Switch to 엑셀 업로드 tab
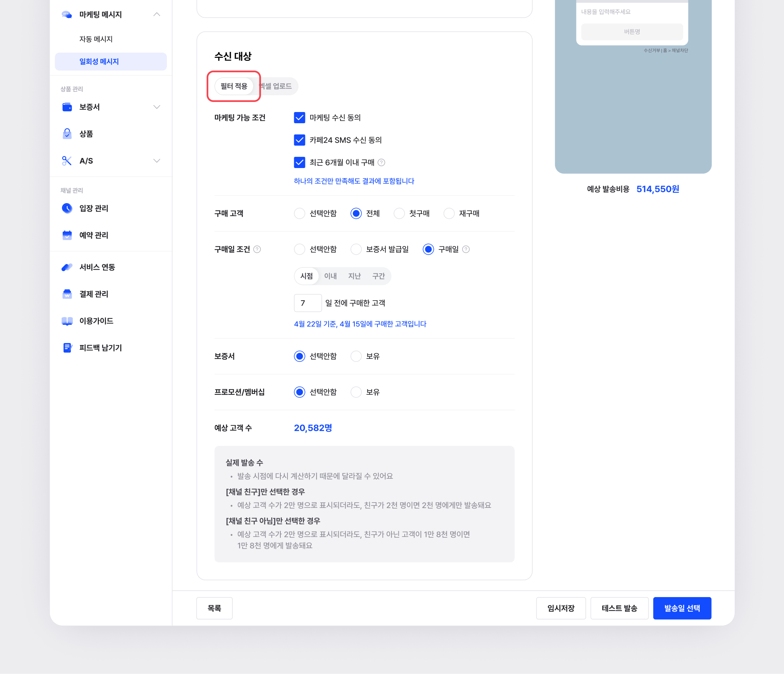This screenshot has width=784, height=674. coord(277,86)
